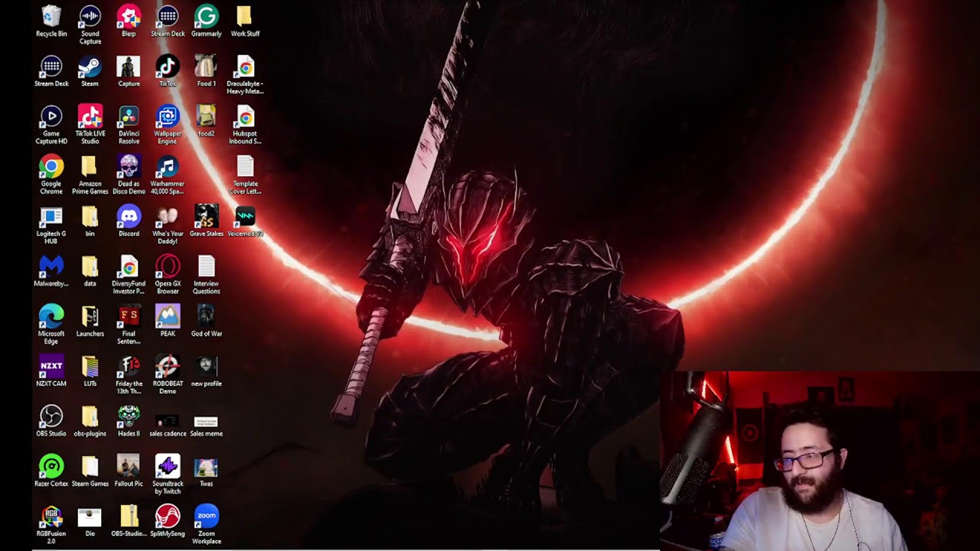Image resolution: width=980 pixels, height=551 pixels.
Task: Open the Interview Questions document
Action: 206,275
